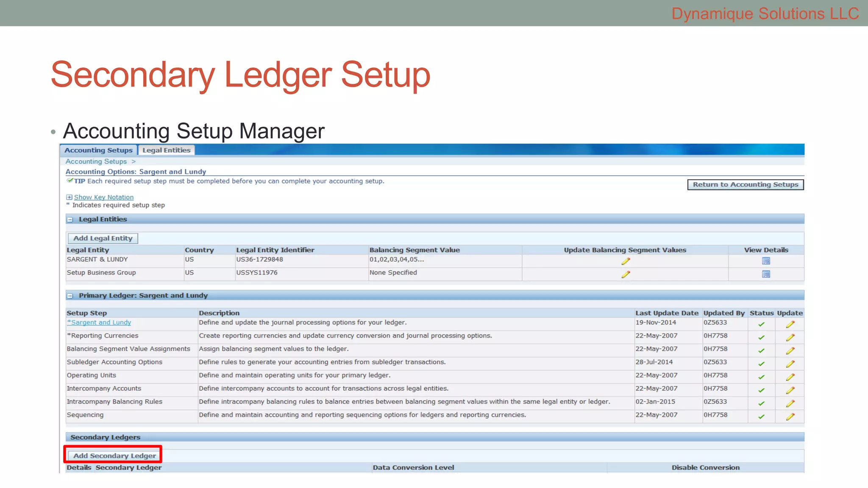Collapse the Legal Entities section
The width and height of the screenshot is (868, 488).
pyautogui.click(x=70, y=219)
